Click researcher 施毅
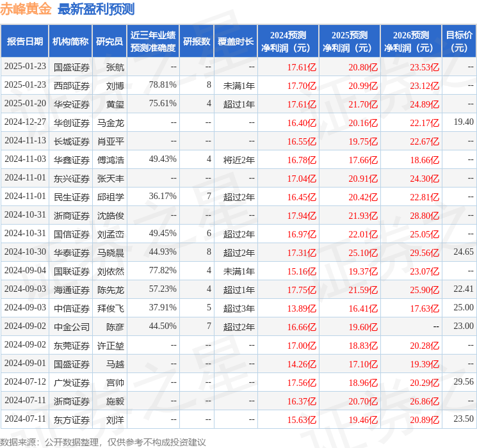The width and height of the screenshot is (477, 448). (x=115, y=401)
